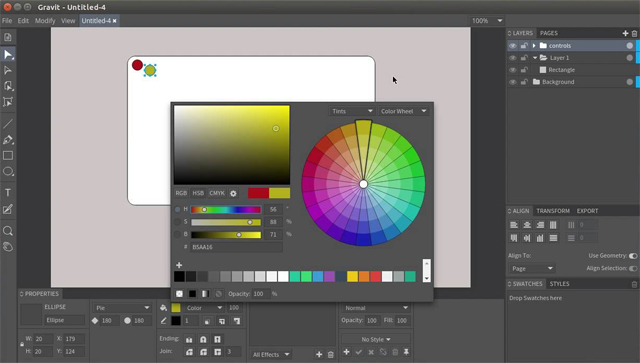Select the Transform tool

click(x=8, y=102)
